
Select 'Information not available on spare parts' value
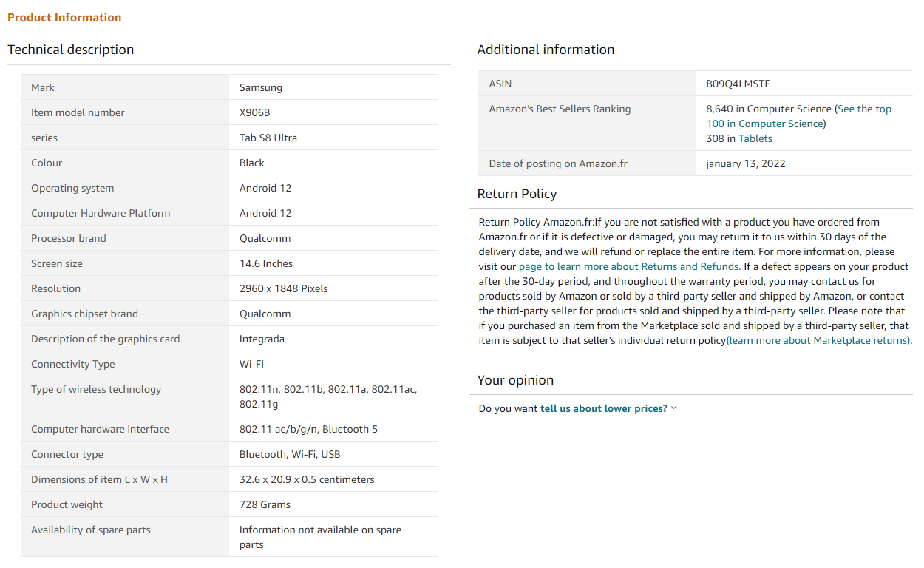pyautogui.click(x=320, y=537)
